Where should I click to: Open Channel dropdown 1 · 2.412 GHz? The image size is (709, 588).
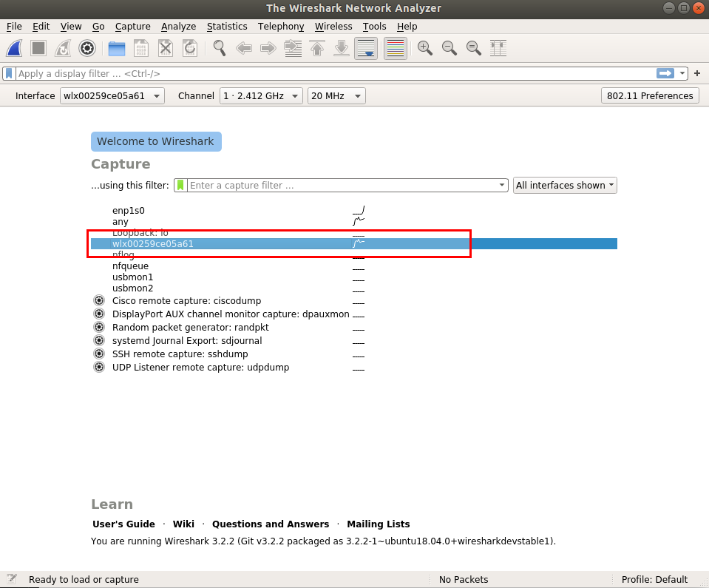(261, 96)
